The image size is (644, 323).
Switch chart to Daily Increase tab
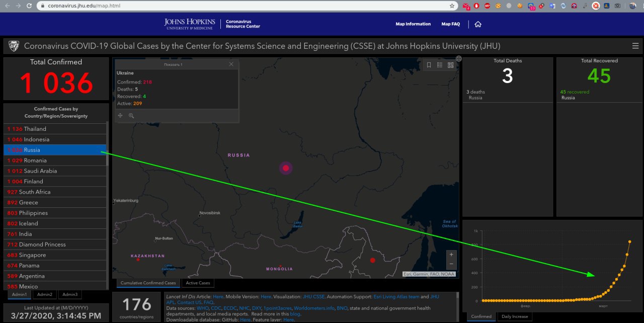515,316
